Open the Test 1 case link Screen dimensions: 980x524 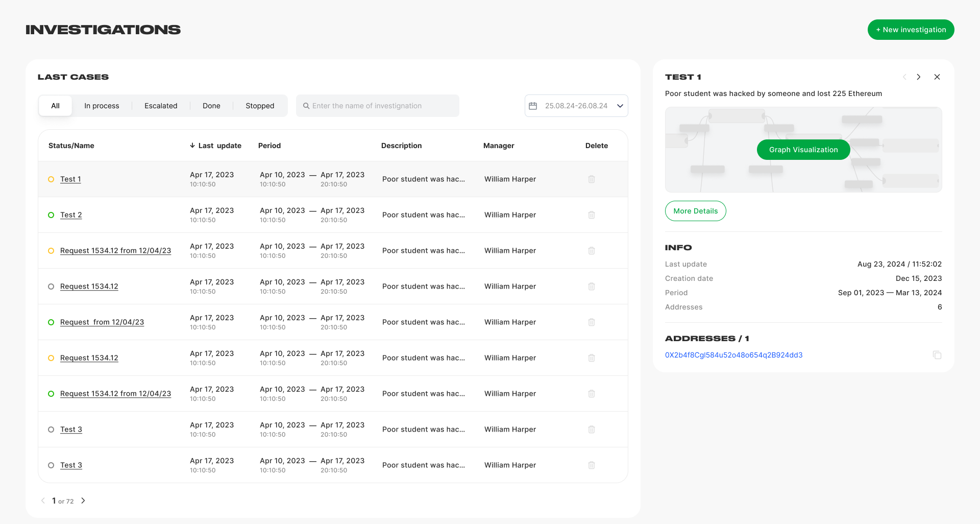pos(70,179)
